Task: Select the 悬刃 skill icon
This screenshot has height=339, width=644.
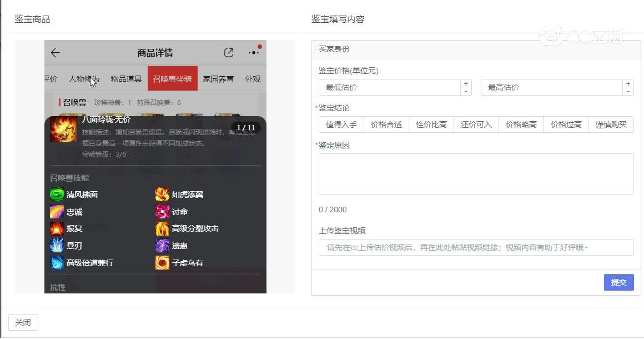Action: 57,245
